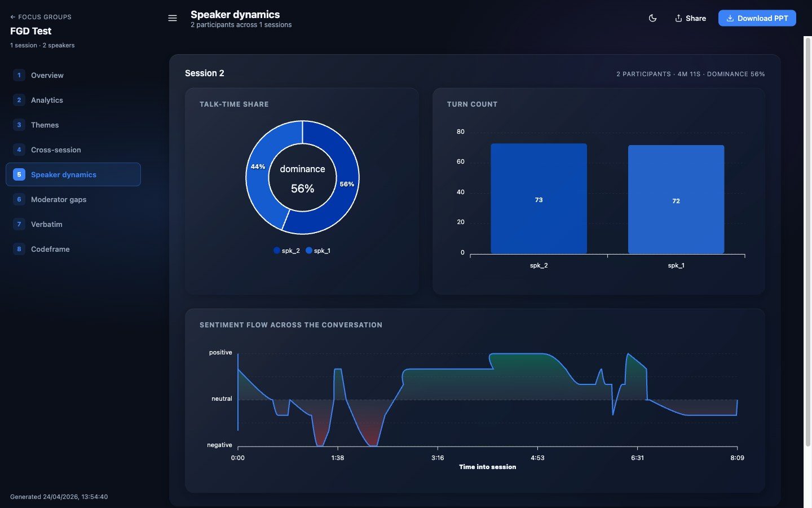
Task: Click number 7 Verbatim badge
Action: pos(19,224)
